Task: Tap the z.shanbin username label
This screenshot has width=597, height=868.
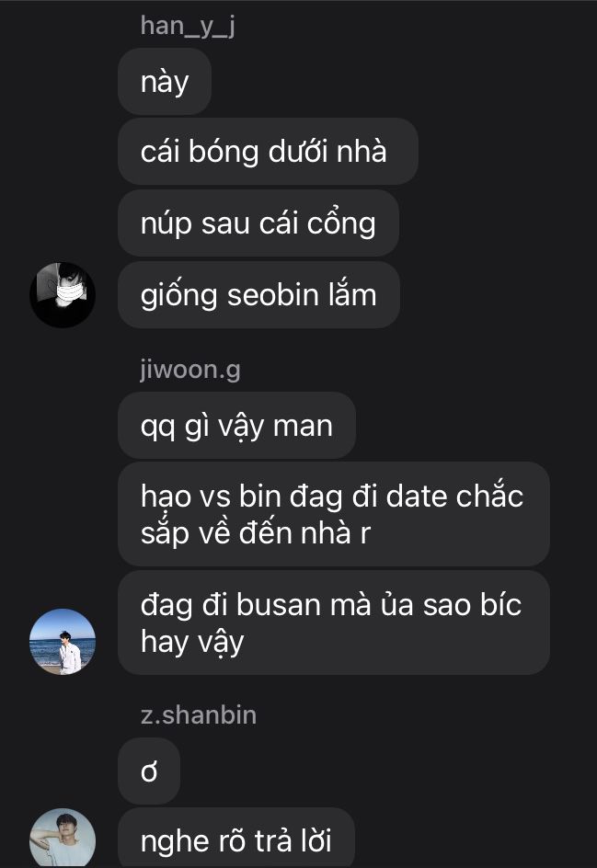Action: click(x=199, y=715)
